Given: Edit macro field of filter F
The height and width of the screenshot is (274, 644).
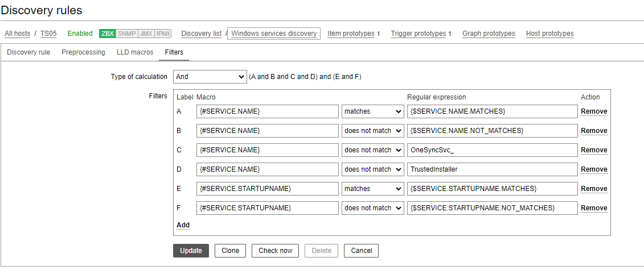Looking at the screenshot, I should pyautogui.click(x=268, y=208).
